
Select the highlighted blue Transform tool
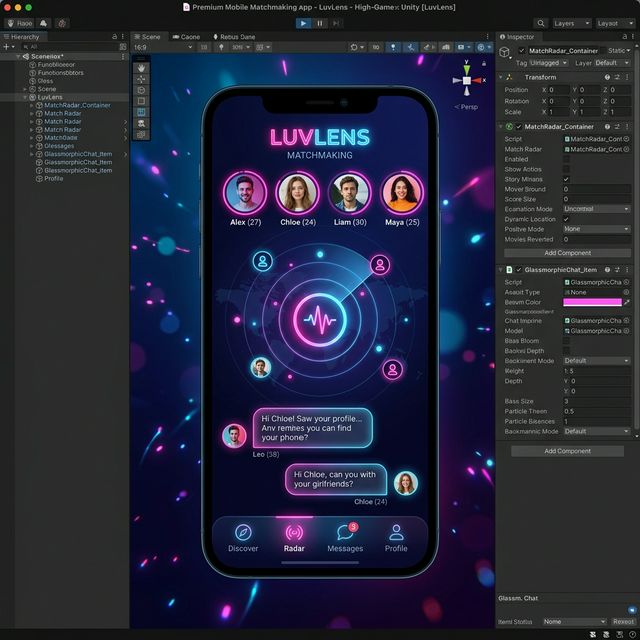tap(141, 112)
